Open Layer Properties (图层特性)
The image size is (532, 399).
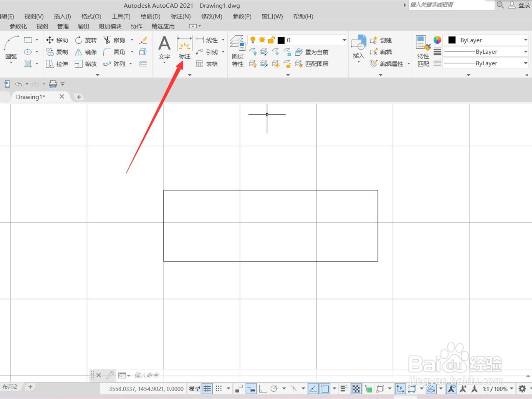tap(237, 51)
